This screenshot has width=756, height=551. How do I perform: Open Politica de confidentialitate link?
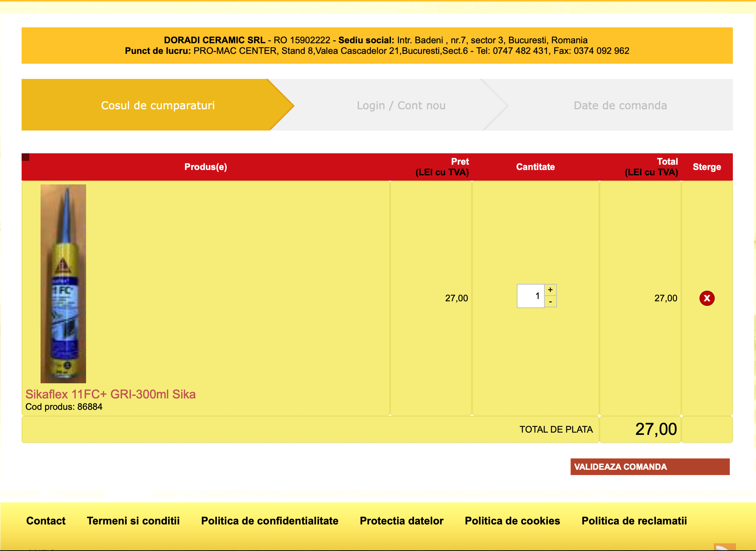pos(270,521)
